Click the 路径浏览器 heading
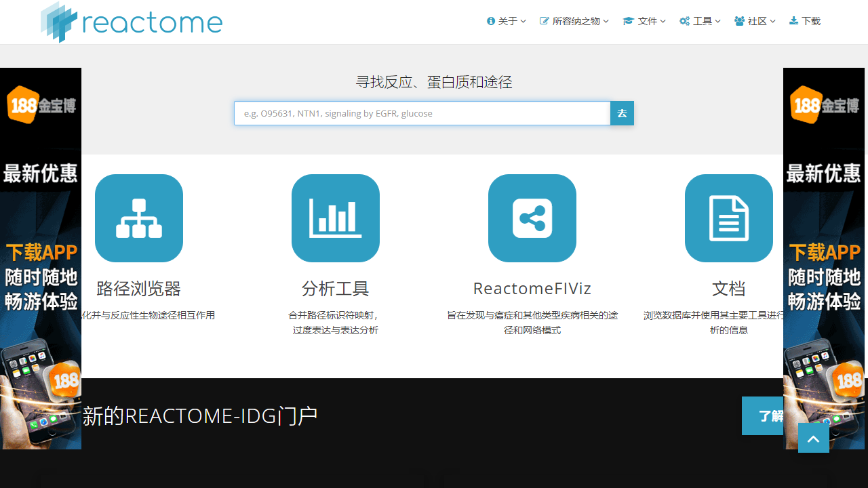This screenshot has height=488, width=868. pos(139,289)
